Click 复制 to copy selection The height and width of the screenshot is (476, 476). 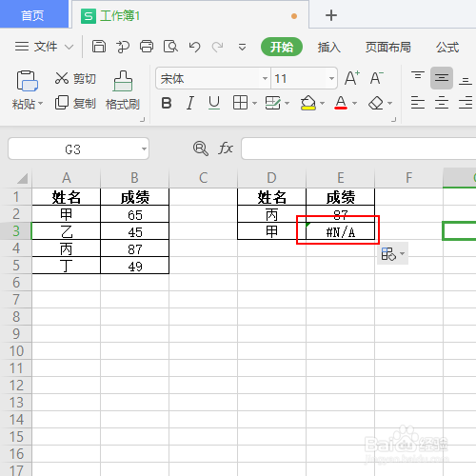[x=75, y=103]
